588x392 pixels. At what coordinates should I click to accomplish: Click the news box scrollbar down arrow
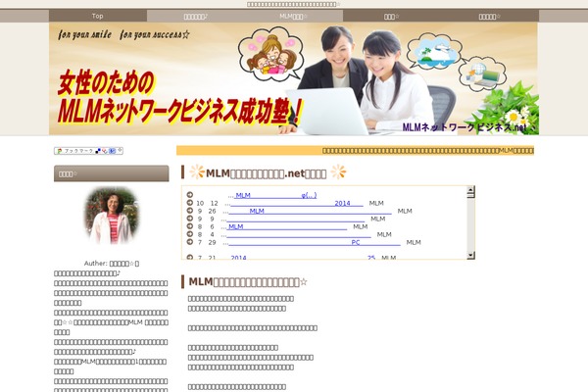click(x=470, y=256)
